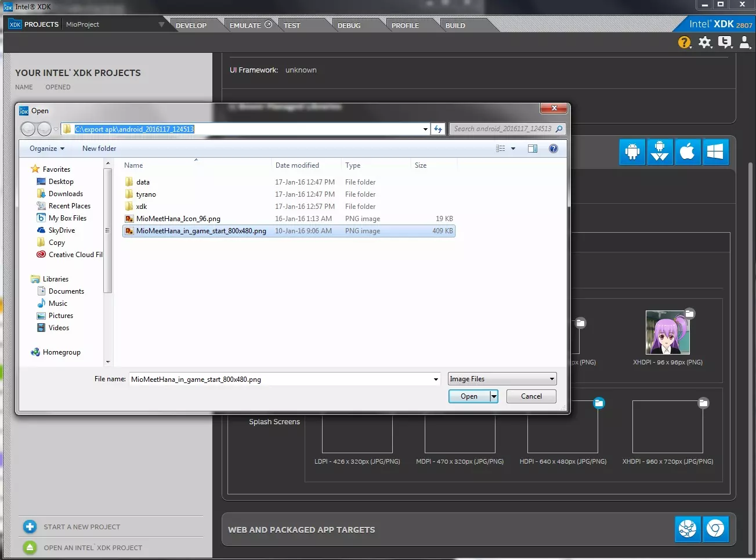Click the account profile icon
Image resolution: width=756 pixels, height=560 pixels.
click(x=745, y=42)
